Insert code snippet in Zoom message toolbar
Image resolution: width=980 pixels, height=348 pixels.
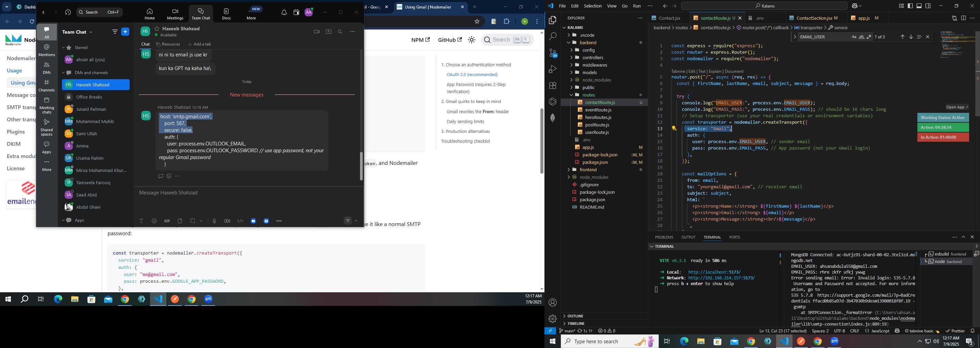point(240,221)
